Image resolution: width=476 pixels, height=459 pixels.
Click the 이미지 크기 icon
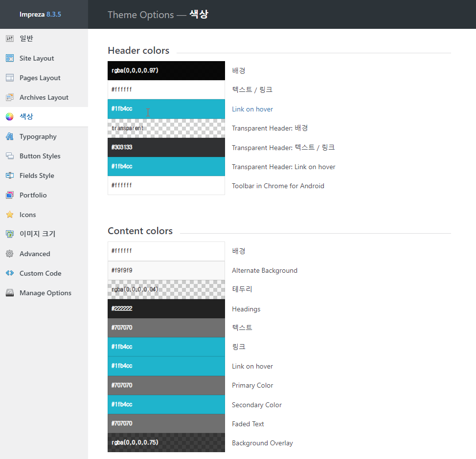point(10,234)
